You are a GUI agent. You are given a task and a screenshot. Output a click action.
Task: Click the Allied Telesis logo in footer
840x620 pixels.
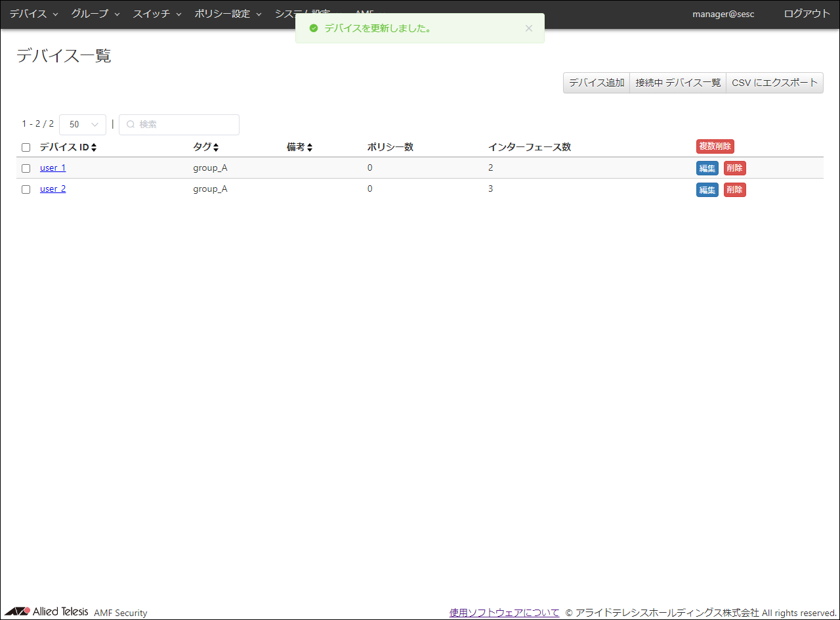[47, 611]
